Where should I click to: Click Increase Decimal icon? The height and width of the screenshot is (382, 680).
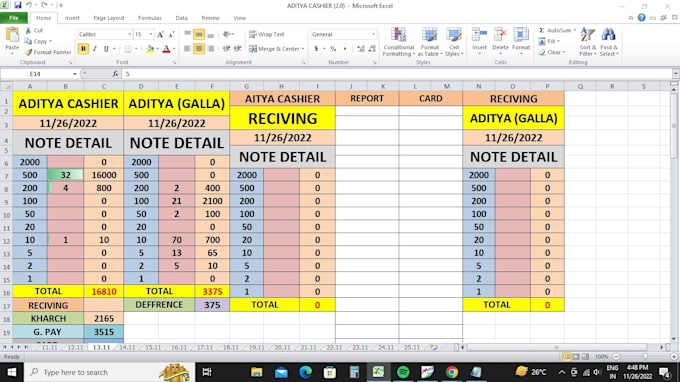361,49
